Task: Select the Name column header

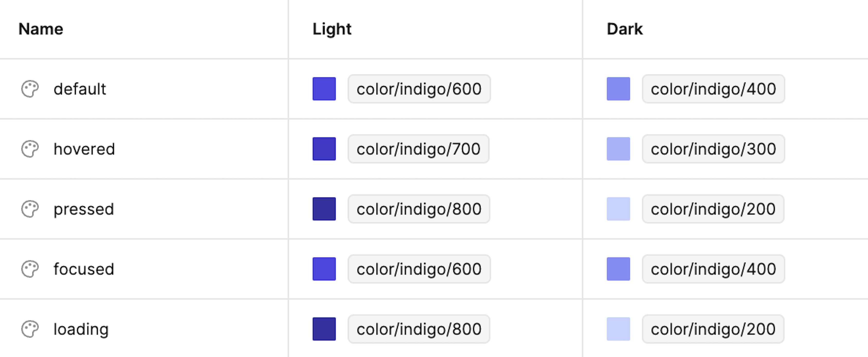Action: (41, 29)
